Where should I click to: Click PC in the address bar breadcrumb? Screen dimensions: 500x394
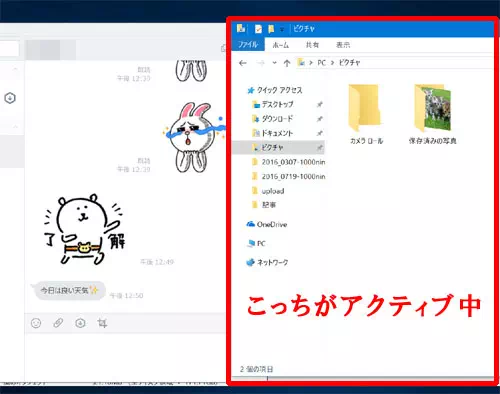pyautogui.click(x=321, y=63)
